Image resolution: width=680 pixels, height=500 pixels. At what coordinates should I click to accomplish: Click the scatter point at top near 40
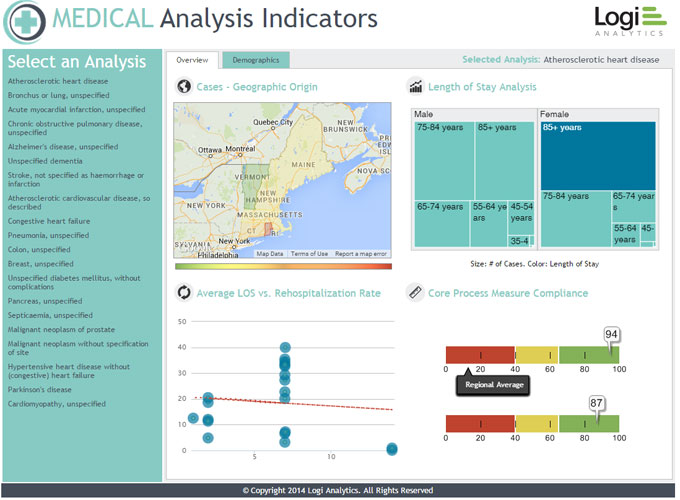pos(285,347)
